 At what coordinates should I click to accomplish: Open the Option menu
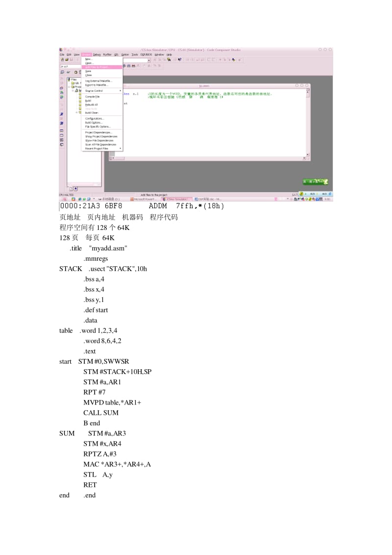(x=125, y=54)
